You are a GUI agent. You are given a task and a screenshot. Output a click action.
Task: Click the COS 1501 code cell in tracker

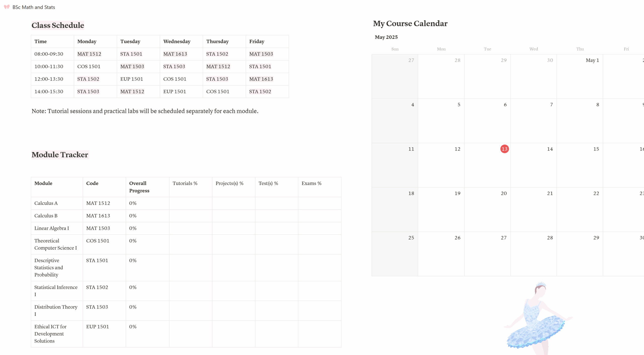[x=104, y=244]
